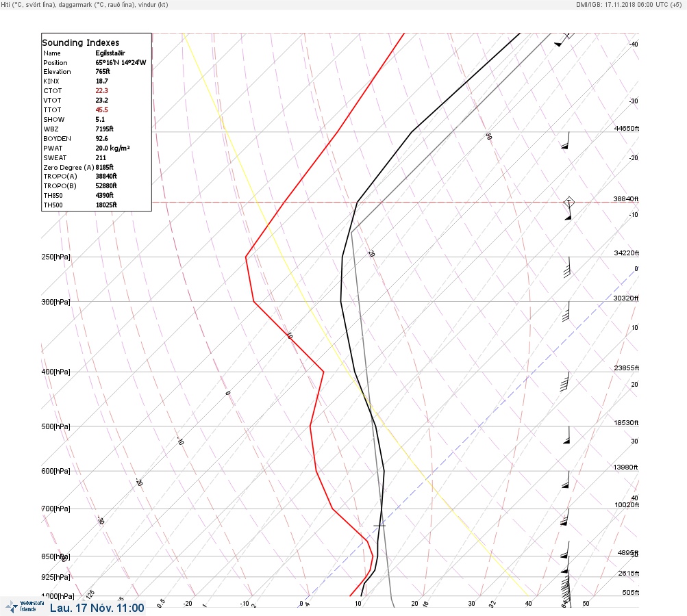Click the 925[hPa] pressure label
Screen dimensions: 687x616
(x=55, y=577)
